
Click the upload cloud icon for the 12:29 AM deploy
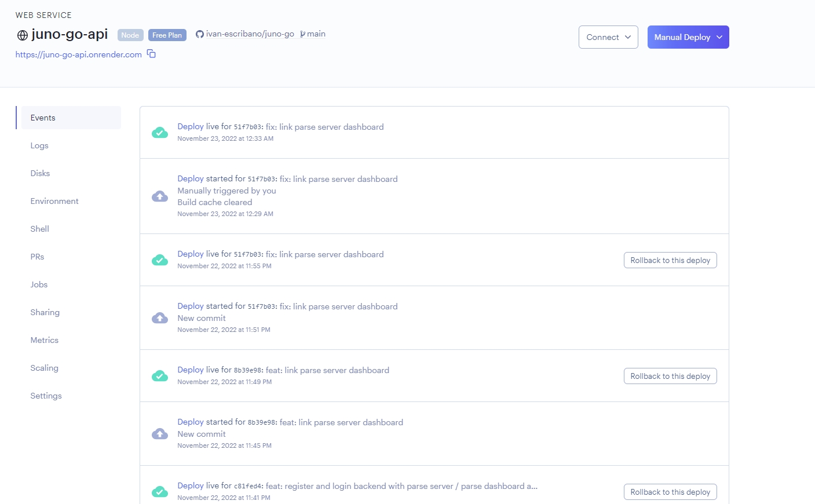(160, 196)
